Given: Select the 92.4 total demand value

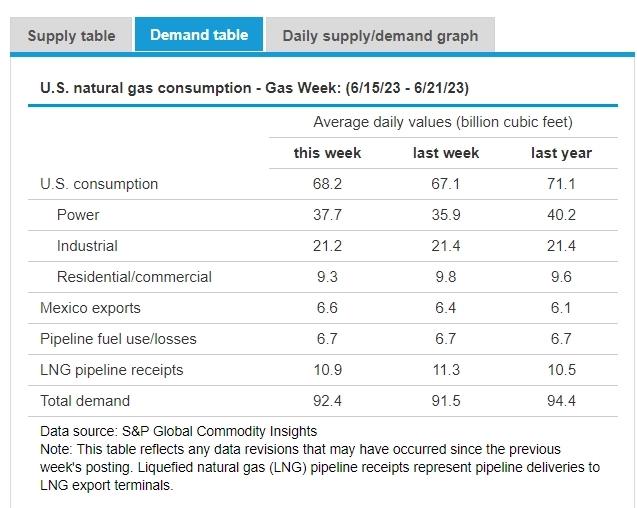Looking at the screenshot, I should point(327,401).
